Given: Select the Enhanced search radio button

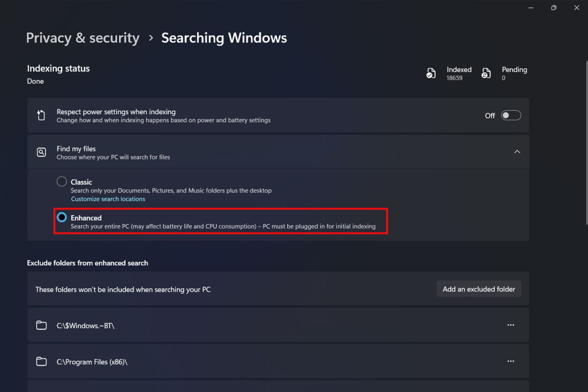Looking at the screenshot, I should pos(62,217).
